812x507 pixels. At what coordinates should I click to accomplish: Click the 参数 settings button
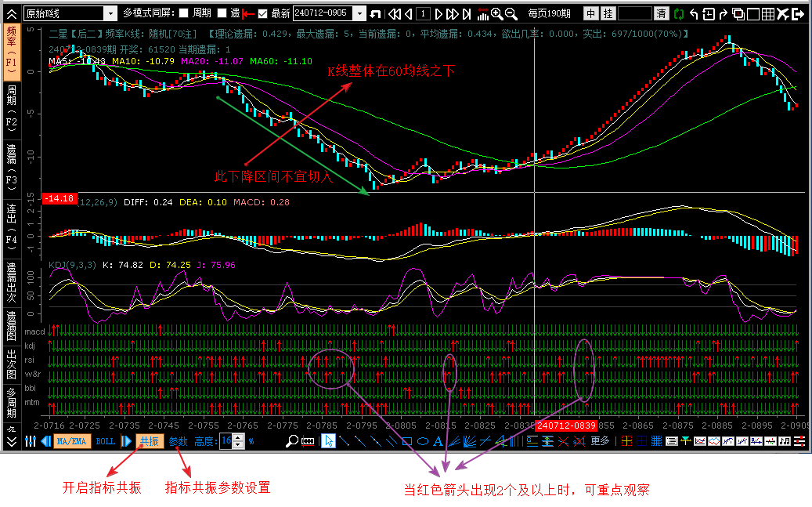[x=179, y=441]
